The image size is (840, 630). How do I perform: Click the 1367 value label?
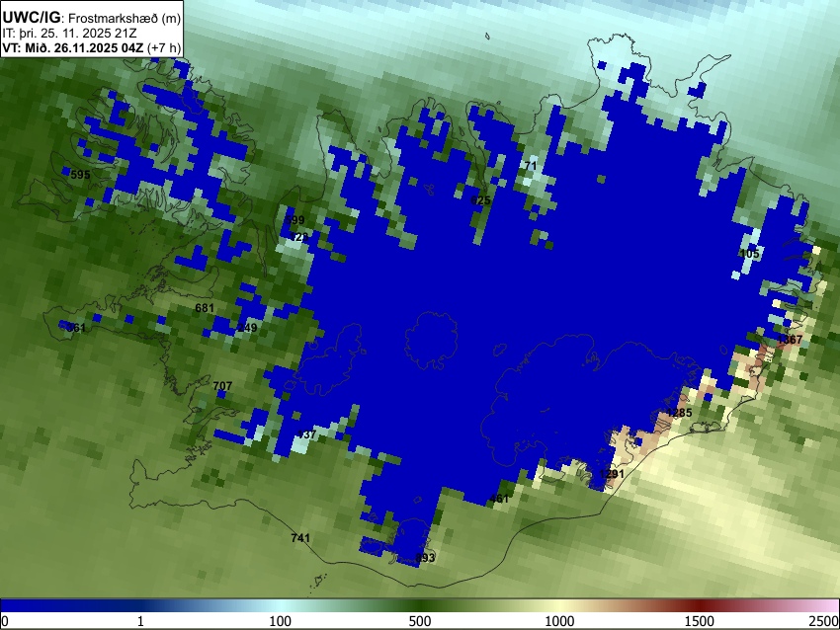click(790, 340)
